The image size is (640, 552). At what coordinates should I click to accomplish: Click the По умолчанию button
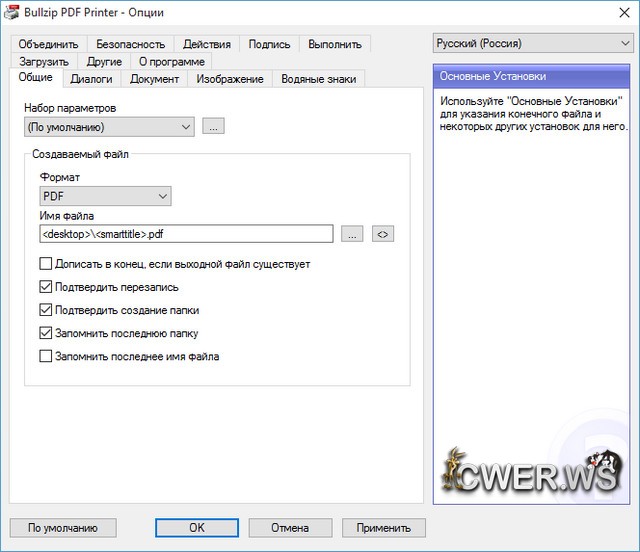[x=63, y=528]
